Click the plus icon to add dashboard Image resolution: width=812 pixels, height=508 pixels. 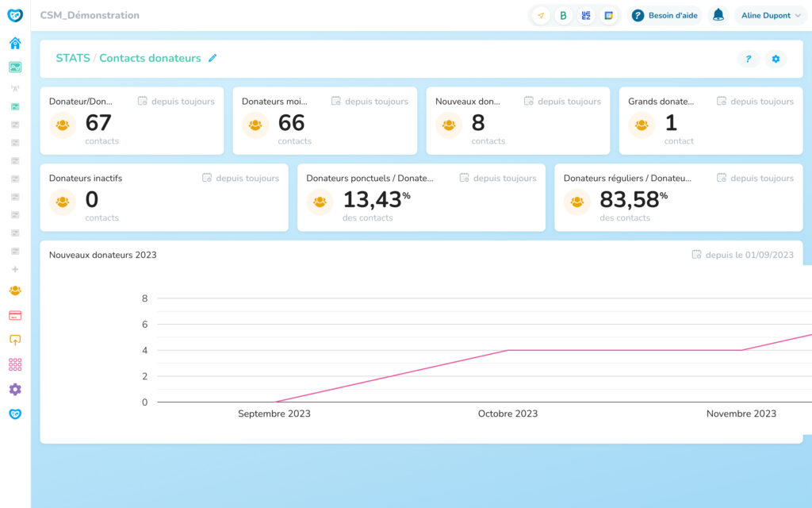point(15,270)
